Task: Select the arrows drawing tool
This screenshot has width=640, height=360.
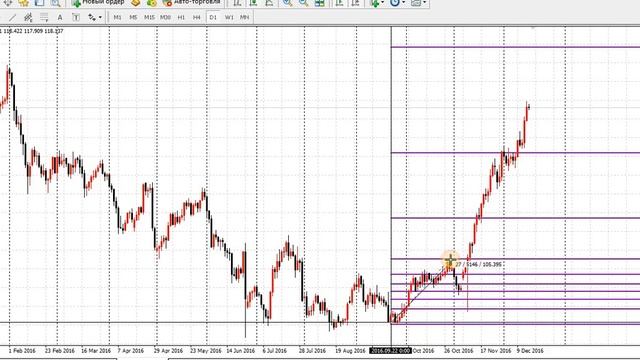Action: pos(91,17)
